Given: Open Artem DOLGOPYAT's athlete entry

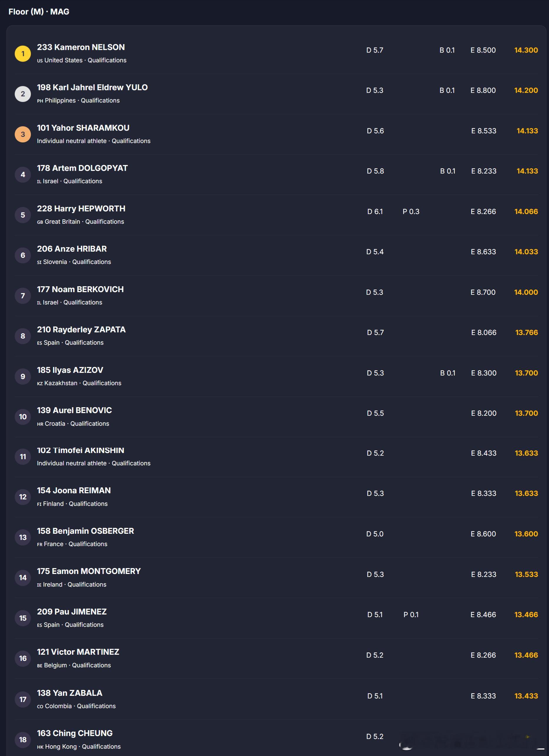Looking at the screenshot, I should (82, 168).
